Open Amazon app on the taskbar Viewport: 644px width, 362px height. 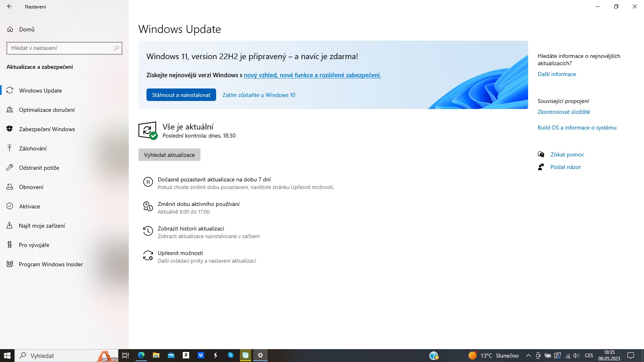click(x=186, y=356)
